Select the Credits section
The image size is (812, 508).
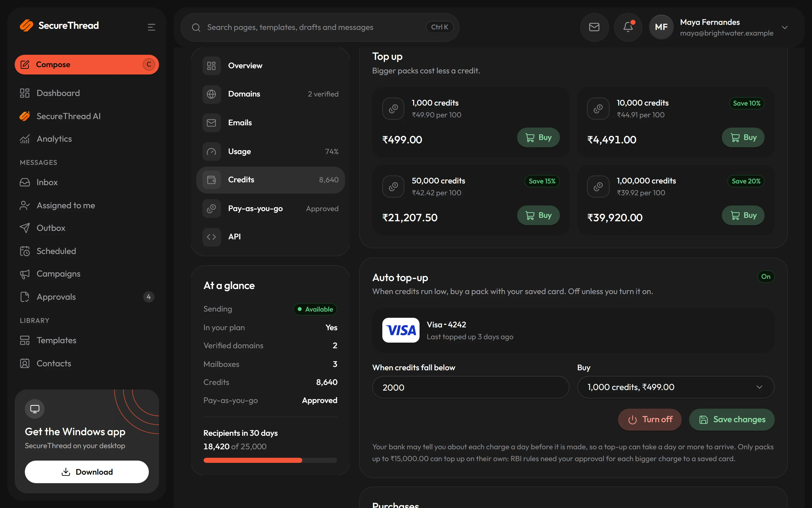pos(270,180)
